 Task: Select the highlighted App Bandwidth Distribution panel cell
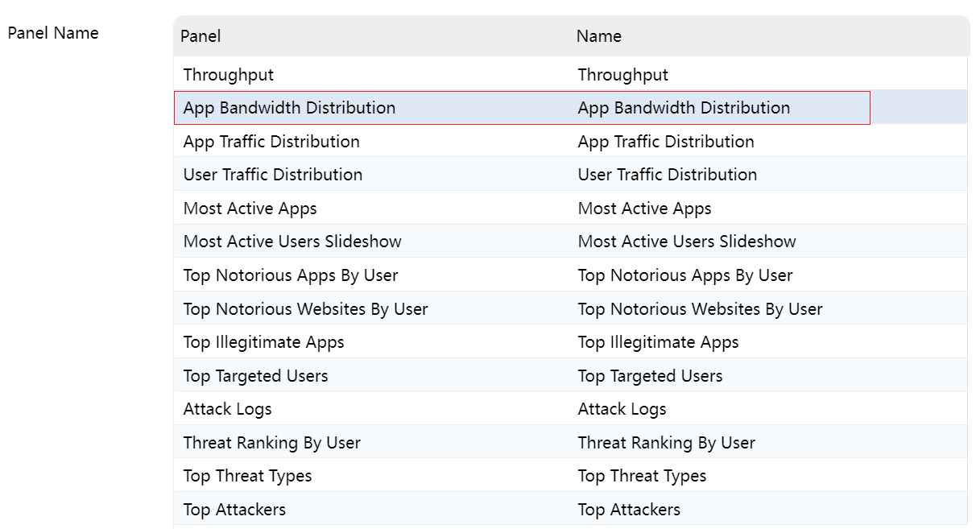[289, 108]
